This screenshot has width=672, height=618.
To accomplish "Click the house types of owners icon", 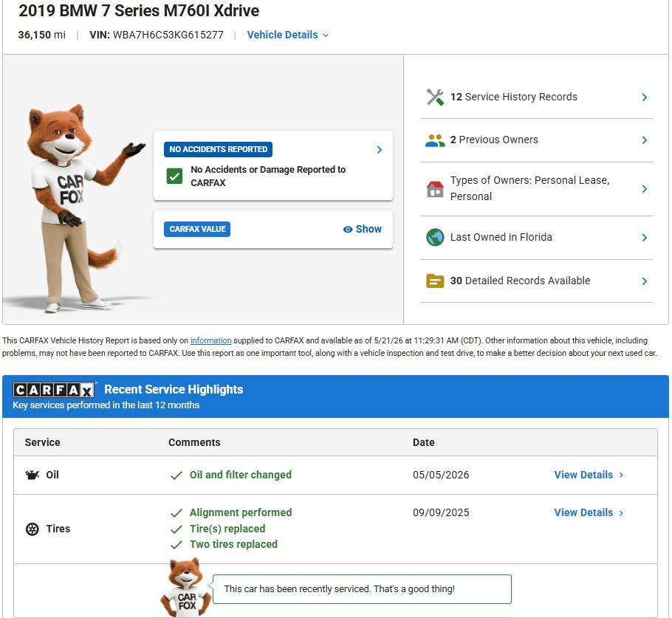I will [x=435, y=188].
